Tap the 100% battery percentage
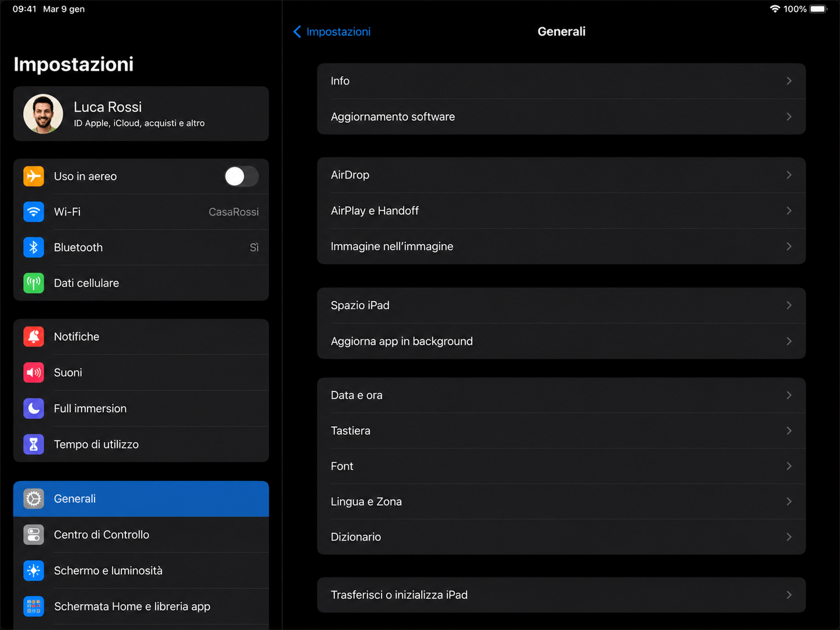The image size is (840, 630). (795, 9)
